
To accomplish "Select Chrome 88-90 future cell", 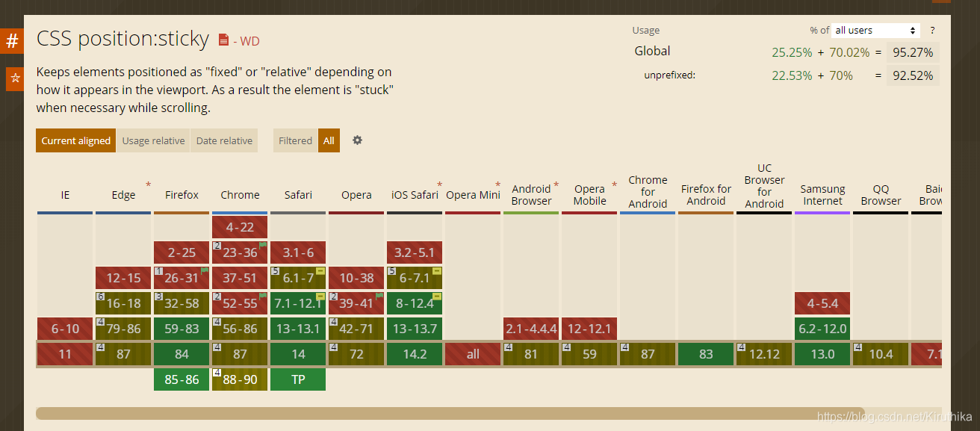I will (x=240, y=379).
